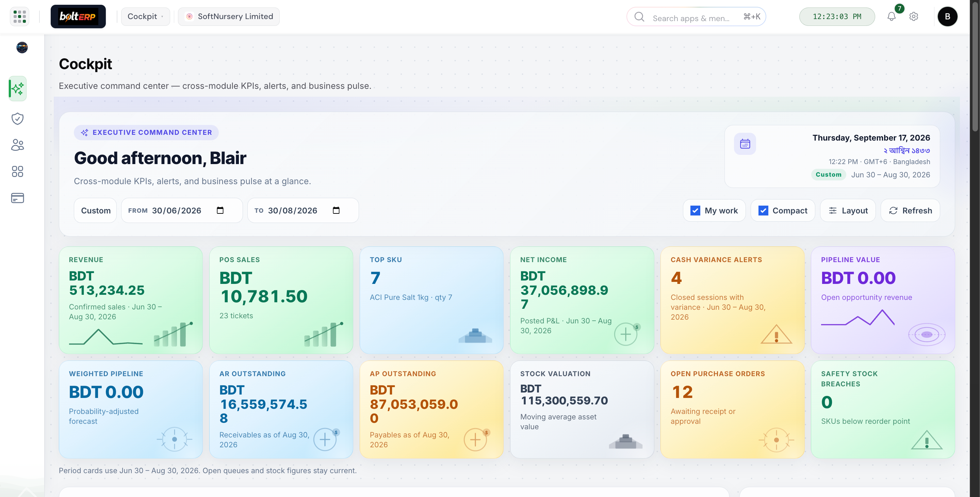Focus the Search apps & menus field
This screenshot has width=980, height=497.
[696, 17]
